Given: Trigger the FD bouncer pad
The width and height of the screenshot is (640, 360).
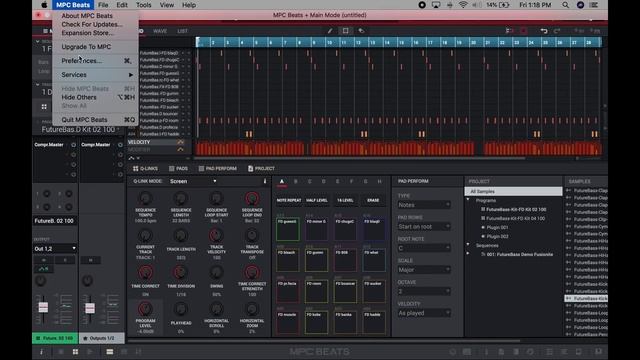Looking at the screenshot, I should click(345, 291).
